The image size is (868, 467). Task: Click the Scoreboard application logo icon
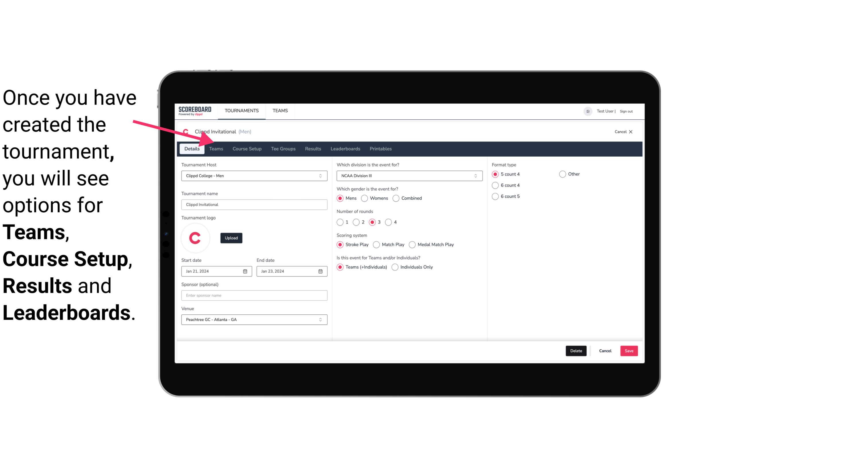194,110
